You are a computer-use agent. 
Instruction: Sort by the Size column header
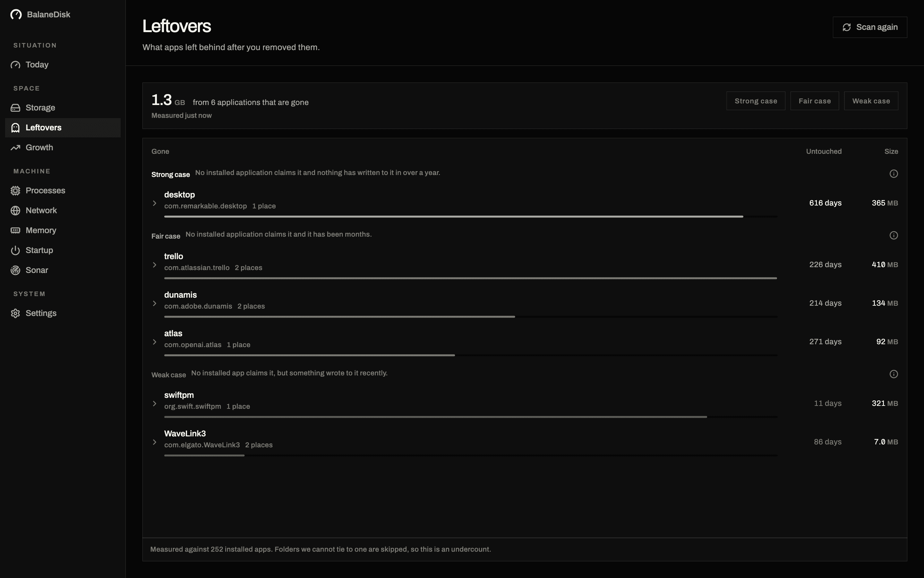(x=891, y=151)
